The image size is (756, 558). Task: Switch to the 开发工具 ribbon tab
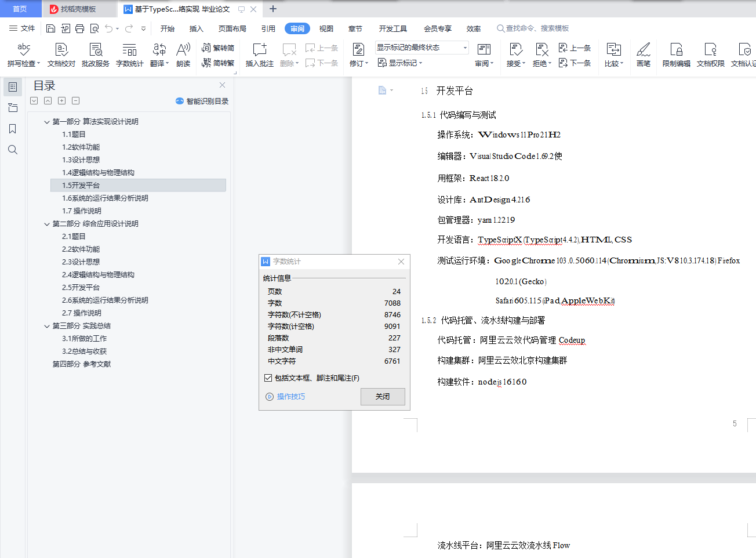[x=393, y=28]
